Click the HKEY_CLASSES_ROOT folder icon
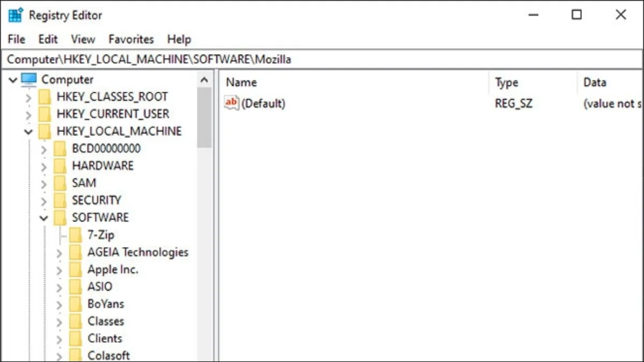 pyautogui.click(x=46, y=97)
